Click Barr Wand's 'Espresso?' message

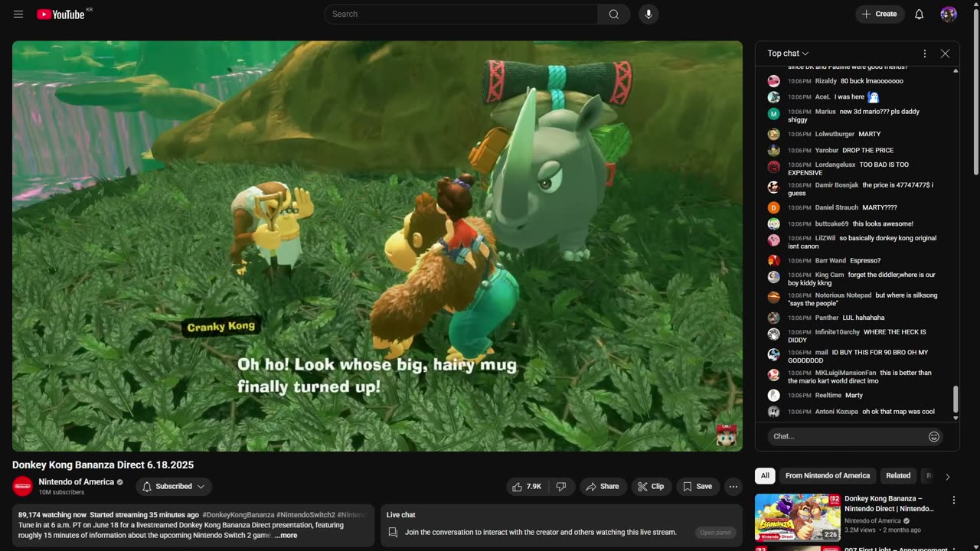tap(865, 261)
